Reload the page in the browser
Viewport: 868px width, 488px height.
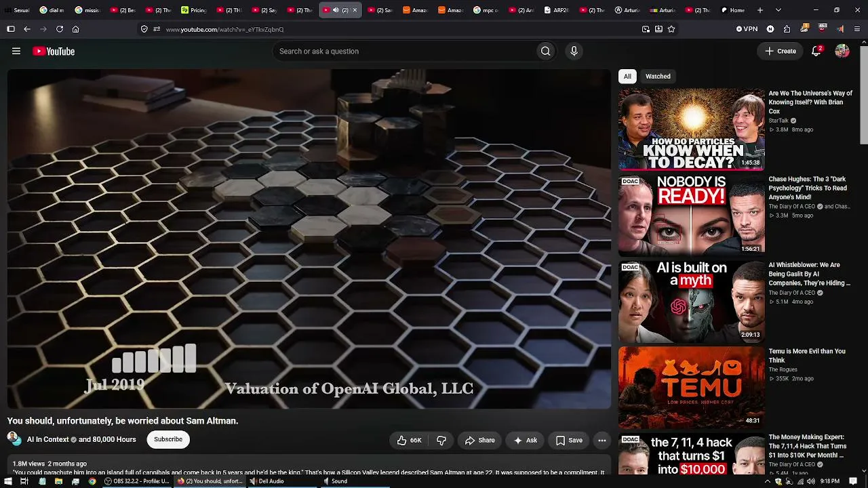click(60, 29)
